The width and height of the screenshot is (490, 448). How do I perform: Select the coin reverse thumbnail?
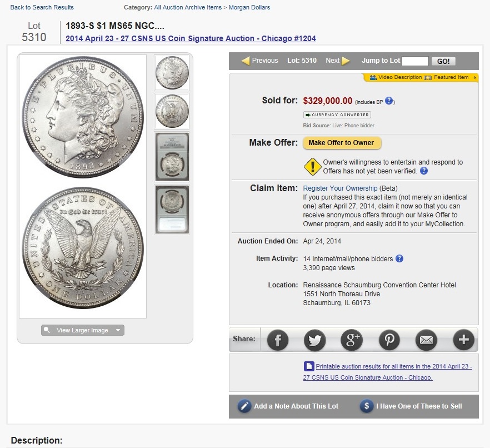(x=172, y=111)
